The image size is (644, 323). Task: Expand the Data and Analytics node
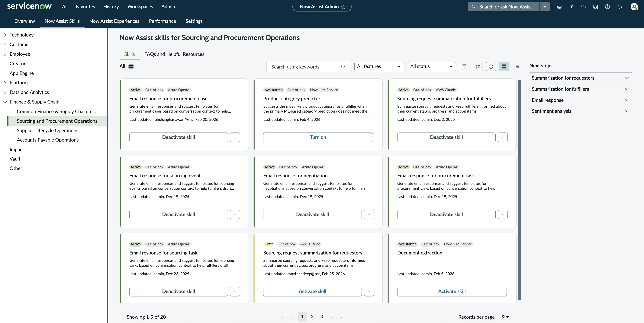point(5,92)
